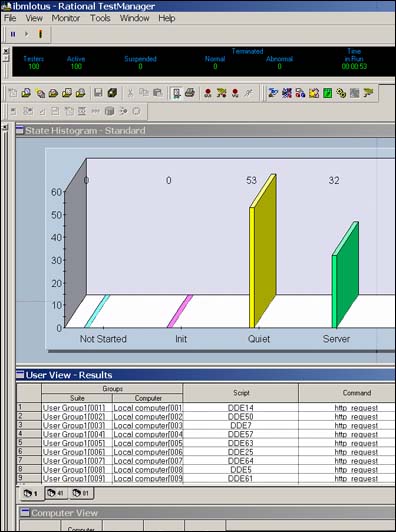396x532 pixels.
Task: Close the status overview bar with its x
Action: 5,51
